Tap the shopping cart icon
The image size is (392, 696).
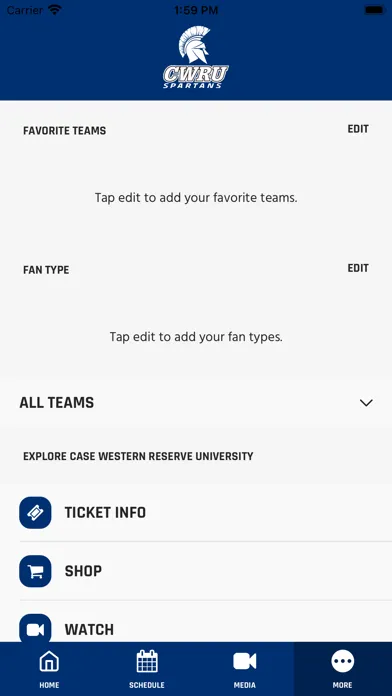35,571
